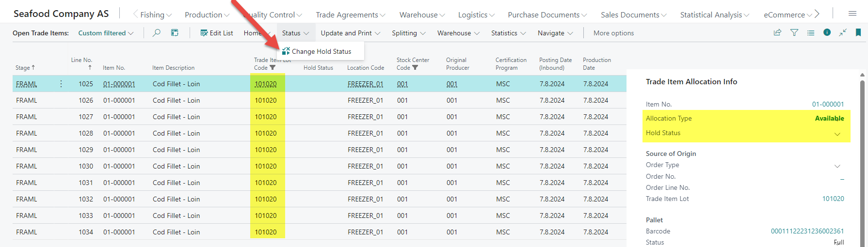This screenshot has height=247, width=868.
Task: Expand the Hold Status dropdown in FactBox
Action: (x=837, y=134)
